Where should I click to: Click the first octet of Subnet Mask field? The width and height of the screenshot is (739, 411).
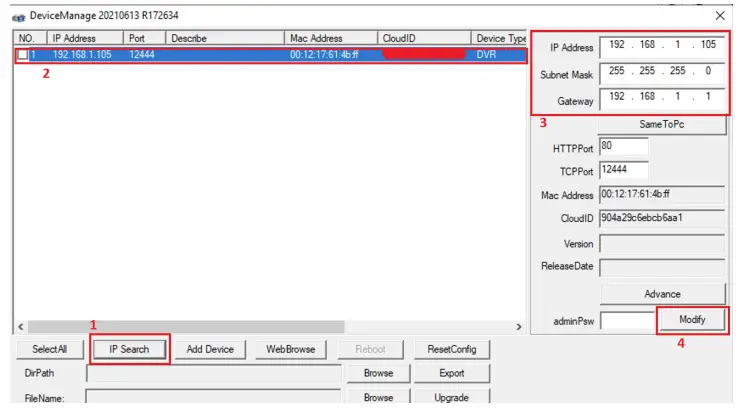(x=616, y=71)
